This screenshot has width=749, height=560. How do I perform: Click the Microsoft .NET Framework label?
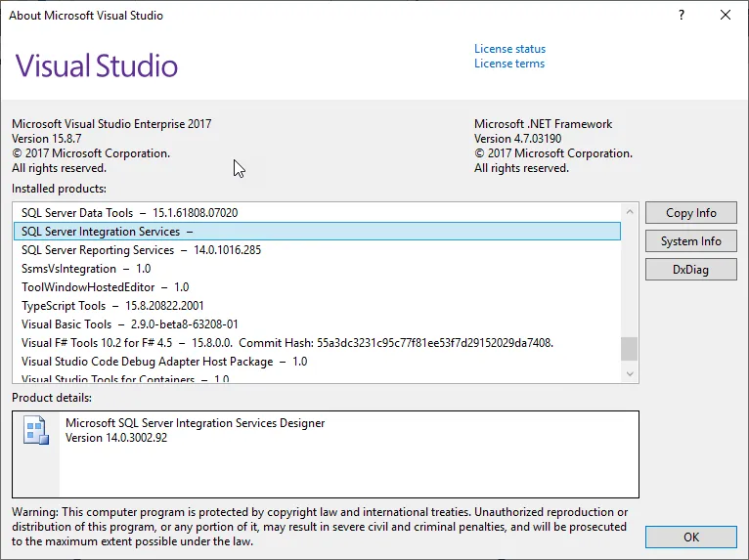543,124
